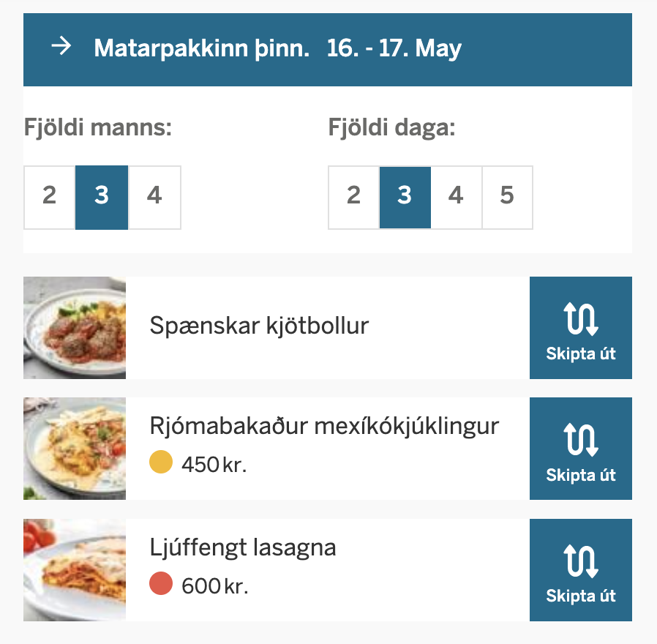Click the yellow dot beside 450 kr.
This screenshot has width=657, height=644.
[x=161, y=463]
